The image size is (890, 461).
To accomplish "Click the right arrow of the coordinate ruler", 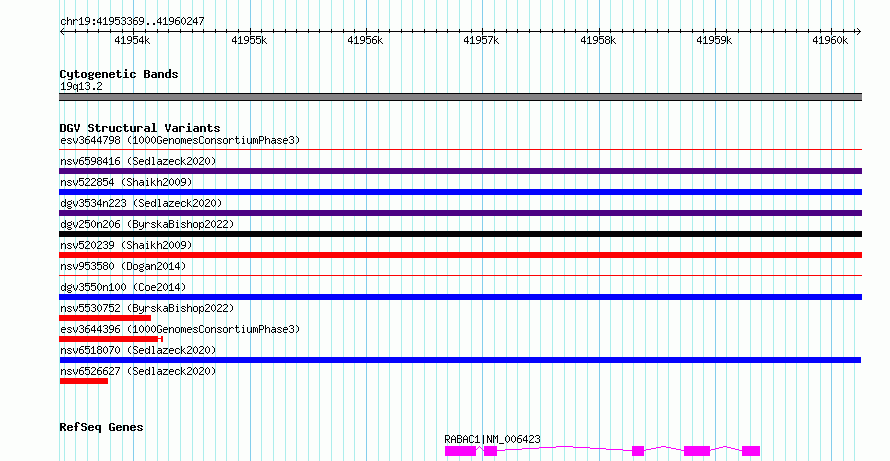I will (859, 32).
